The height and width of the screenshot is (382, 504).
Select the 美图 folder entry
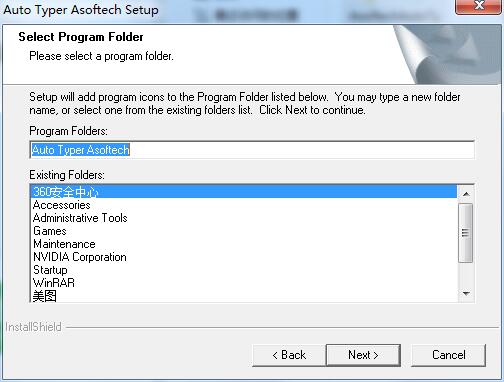click(x=244, y=296)
